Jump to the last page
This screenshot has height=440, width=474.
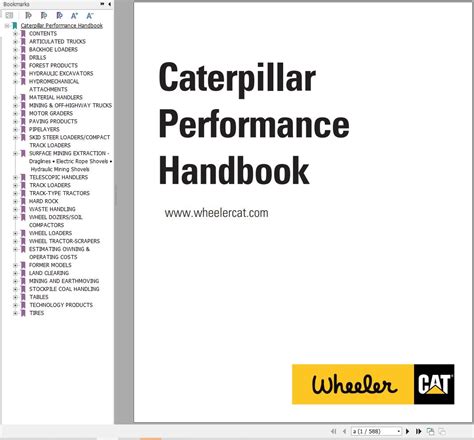(x=419, y=431)
